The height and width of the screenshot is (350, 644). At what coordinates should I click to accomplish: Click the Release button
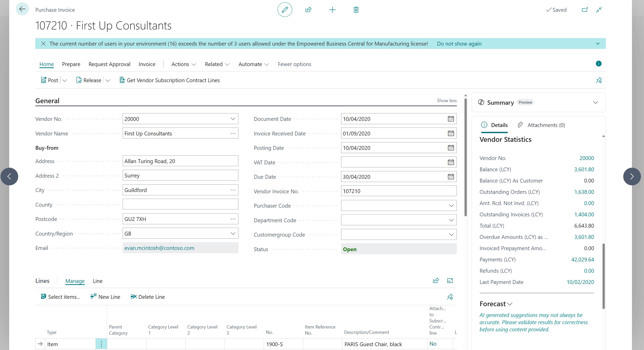(x=89, y=80)
